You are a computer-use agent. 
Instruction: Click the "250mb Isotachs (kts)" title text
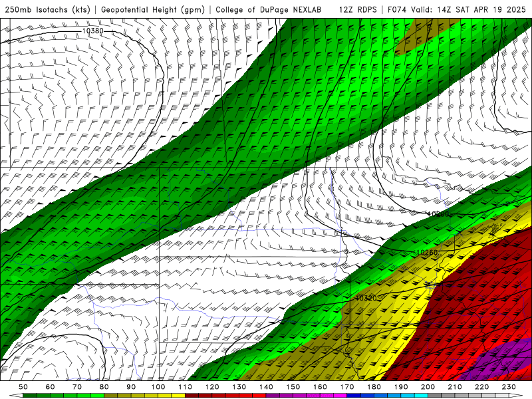coord(48,9)
